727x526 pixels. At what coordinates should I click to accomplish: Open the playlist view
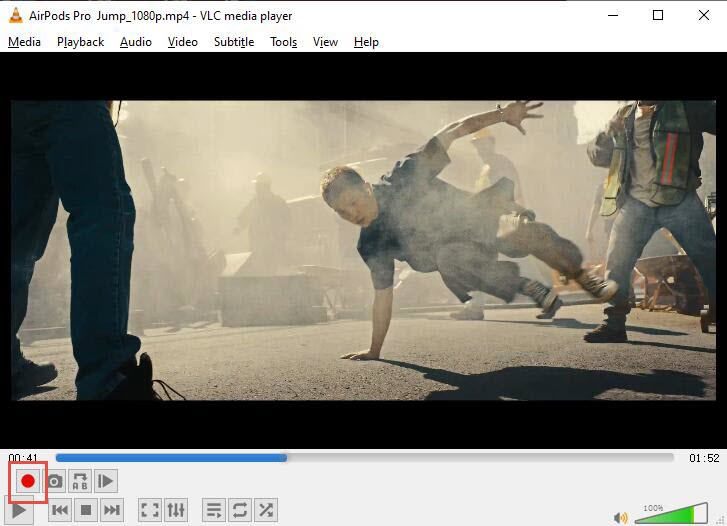point(214,510)
